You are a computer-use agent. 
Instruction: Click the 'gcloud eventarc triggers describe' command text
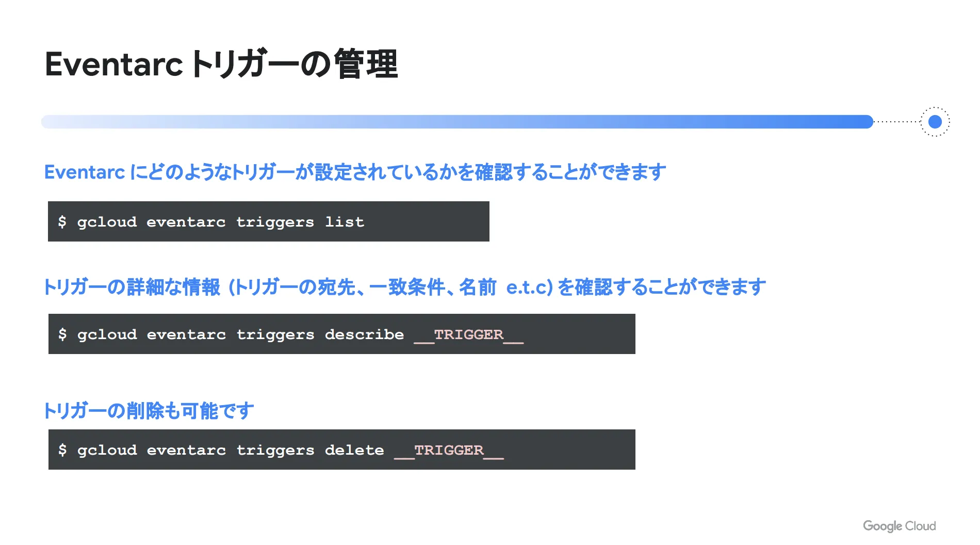(x=240, y=334)
